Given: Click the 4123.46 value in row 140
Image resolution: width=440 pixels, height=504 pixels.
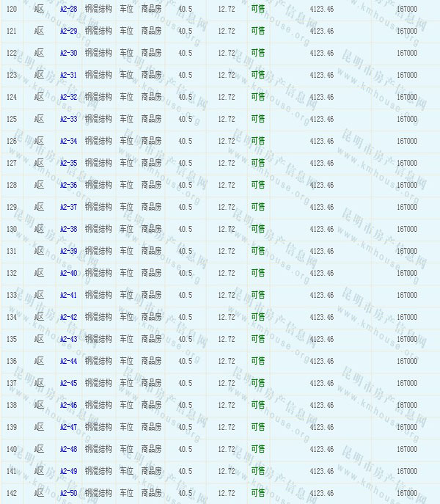Looking at the screenshot, I should 322,449.
